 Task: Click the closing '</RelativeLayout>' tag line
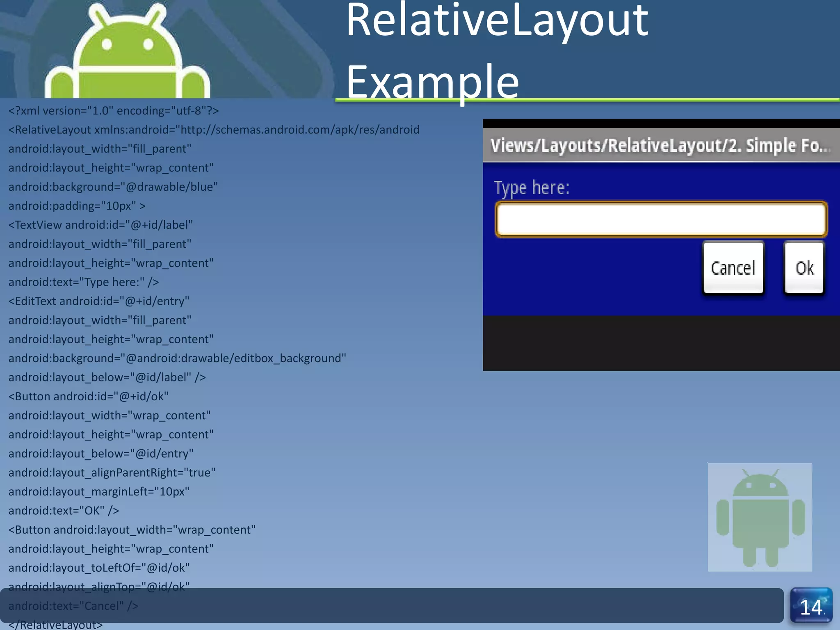pyautogui.click(x=55, y=624)
